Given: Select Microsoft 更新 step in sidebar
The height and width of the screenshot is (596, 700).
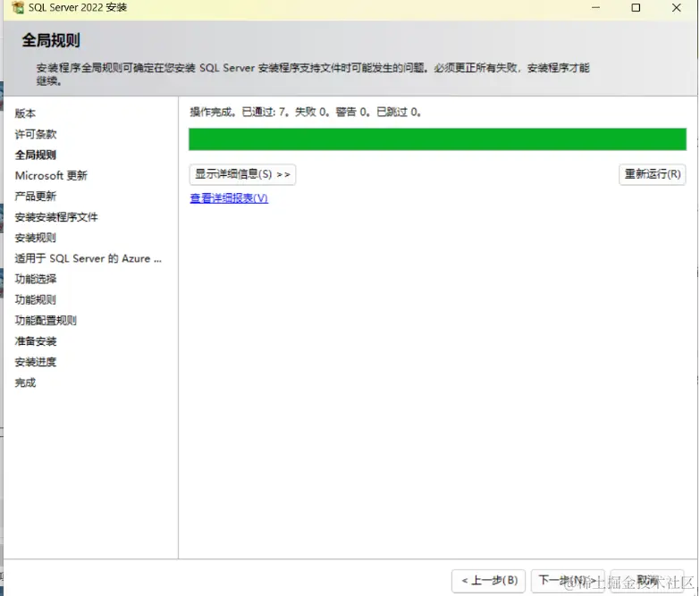Looking at the screenshot, I should point(51,175).
